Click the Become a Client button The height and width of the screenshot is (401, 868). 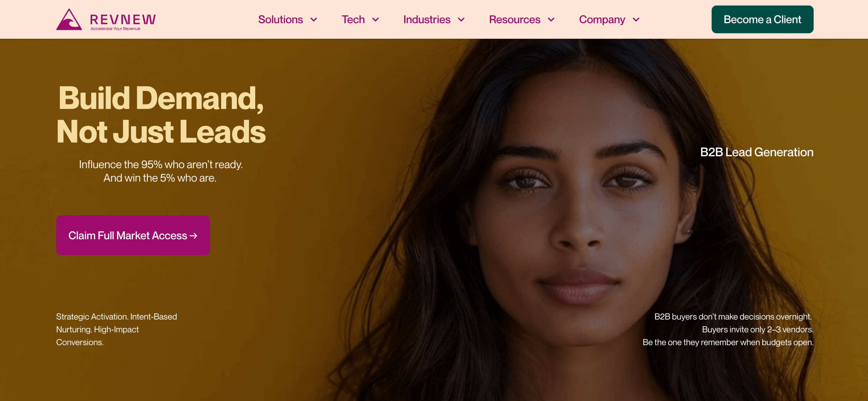coord(762,19)
